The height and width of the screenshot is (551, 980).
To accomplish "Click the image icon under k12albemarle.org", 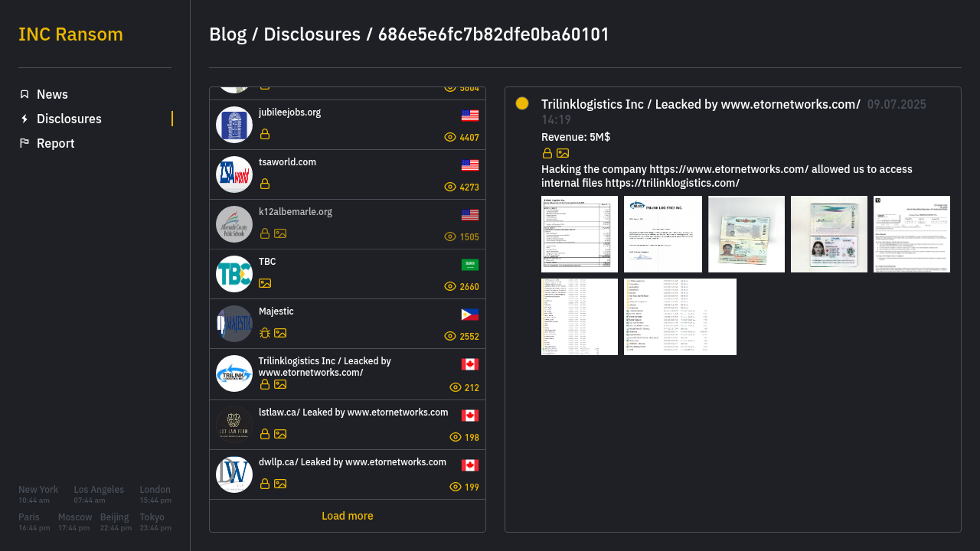I will pos(280,233).
